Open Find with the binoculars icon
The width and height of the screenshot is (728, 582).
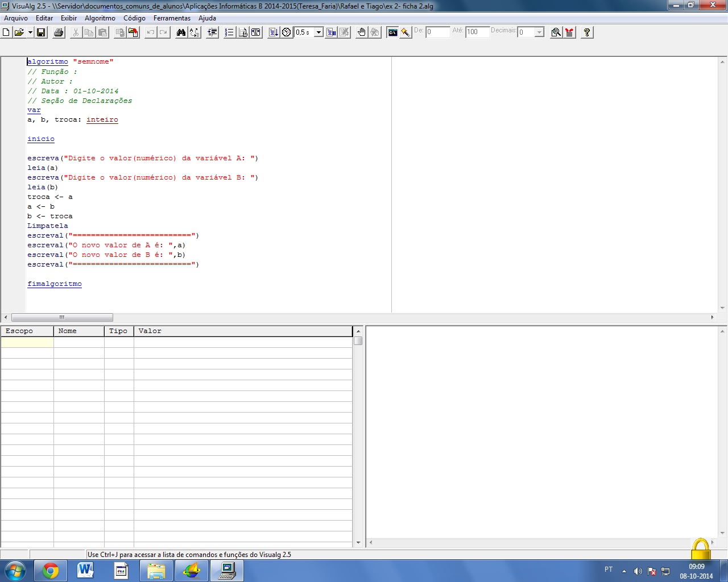point(181,32)
